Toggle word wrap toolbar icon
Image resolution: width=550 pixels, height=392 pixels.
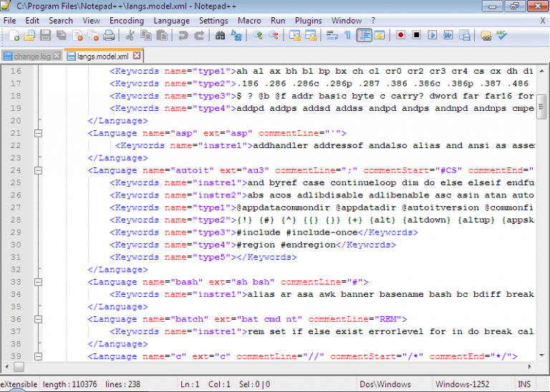[332, 35]
